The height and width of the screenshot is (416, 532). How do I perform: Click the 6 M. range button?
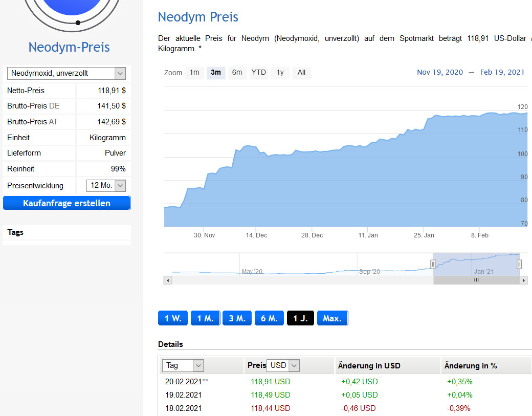click(x=270, y=318)
